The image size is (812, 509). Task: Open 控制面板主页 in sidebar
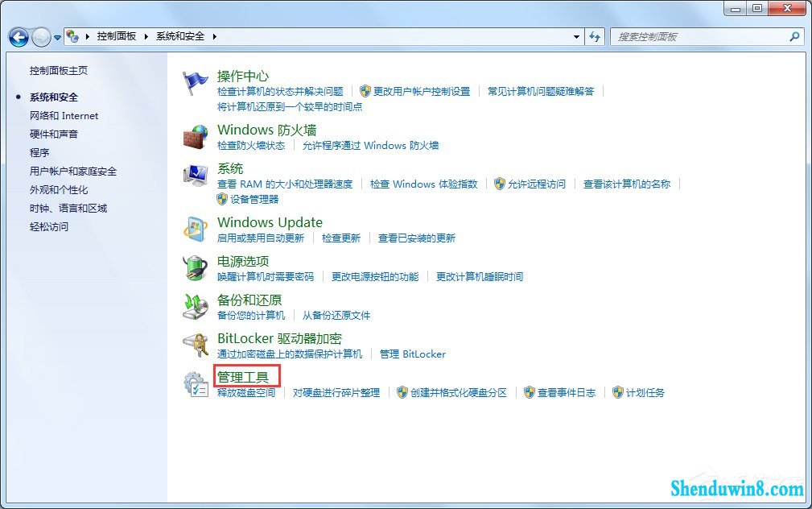[x=59, y=71]
